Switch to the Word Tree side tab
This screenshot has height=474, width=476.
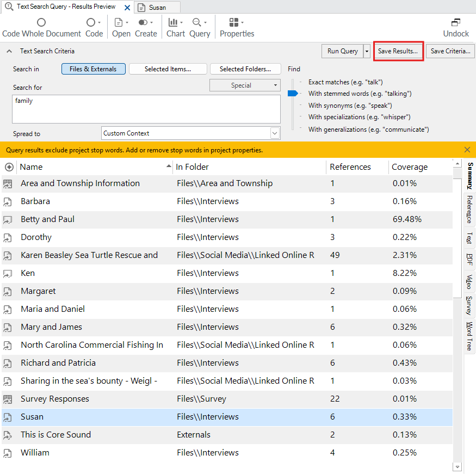point(469,336)
